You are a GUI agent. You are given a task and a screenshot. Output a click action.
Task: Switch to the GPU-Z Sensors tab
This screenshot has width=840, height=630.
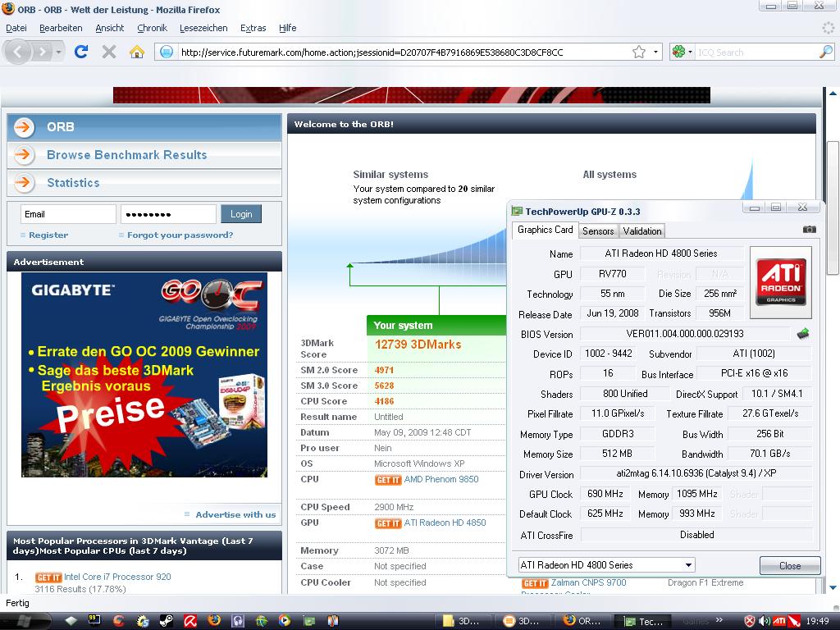598,231
